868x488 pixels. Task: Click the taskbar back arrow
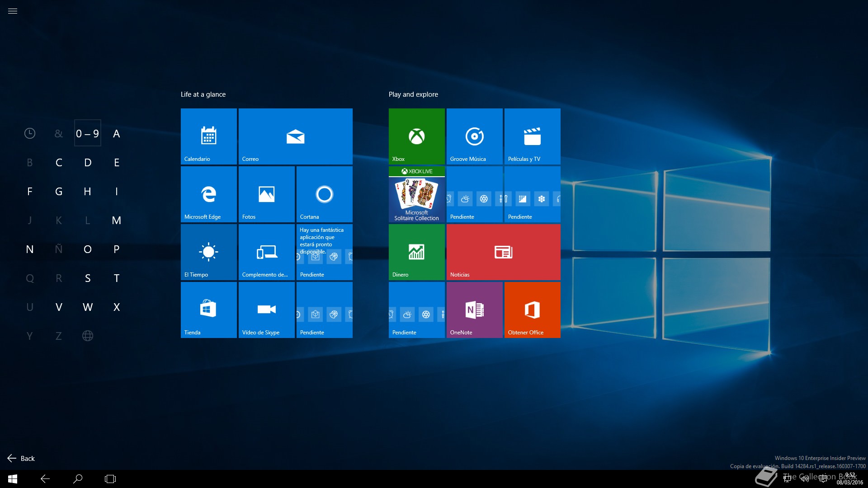coord(45,479)
